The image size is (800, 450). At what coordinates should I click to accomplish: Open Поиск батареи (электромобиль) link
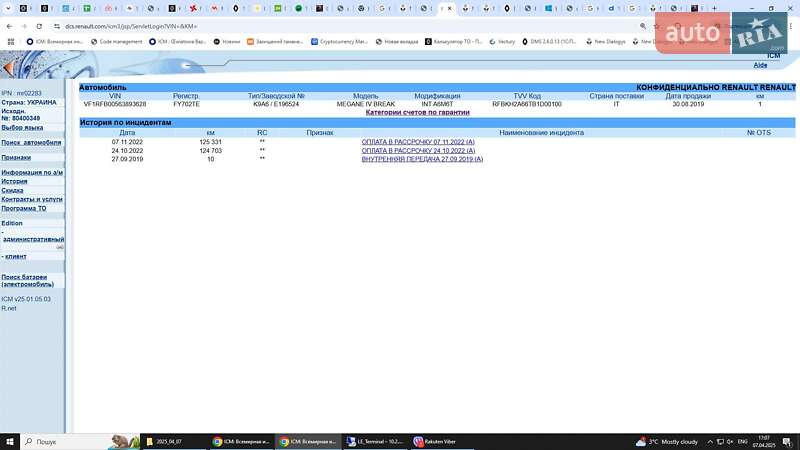tap(27, 281)
